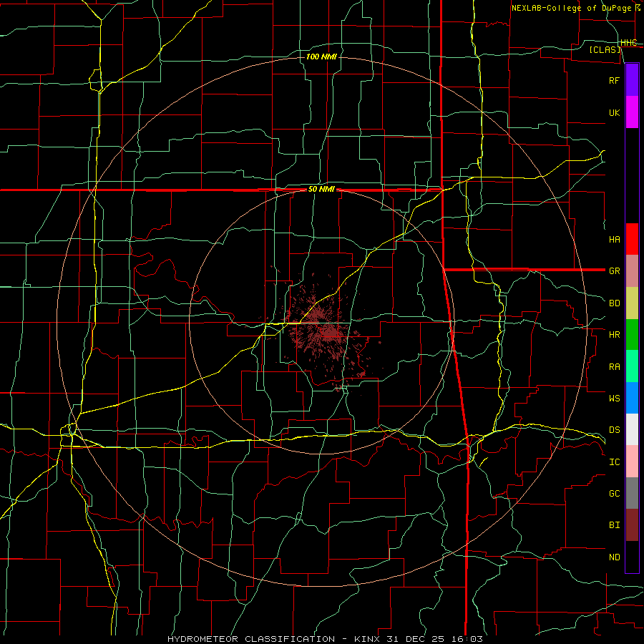Click the magenta UK color swatch
This screenshot has height=644, width=644.
[x=632, y=112]
